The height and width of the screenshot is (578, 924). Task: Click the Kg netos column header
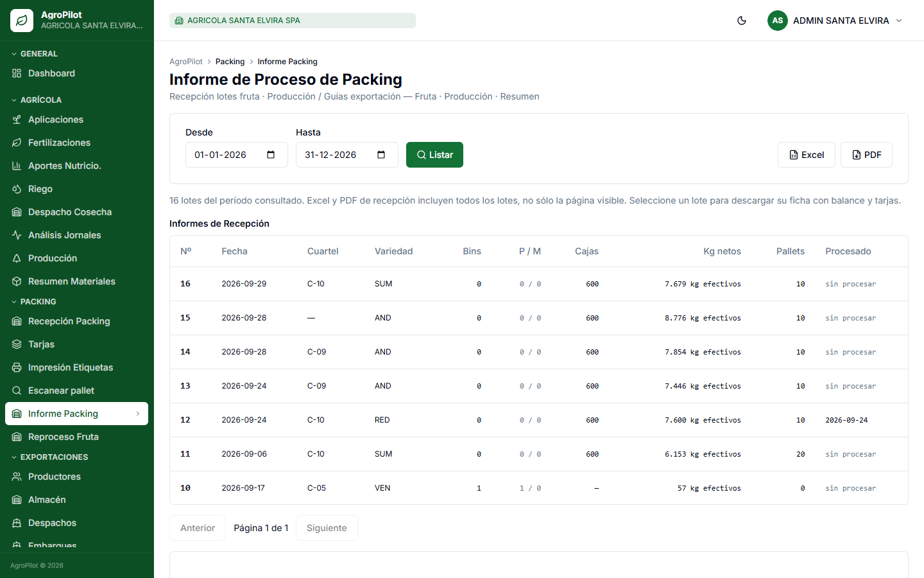pyautogui.click(x=722, y=251)
